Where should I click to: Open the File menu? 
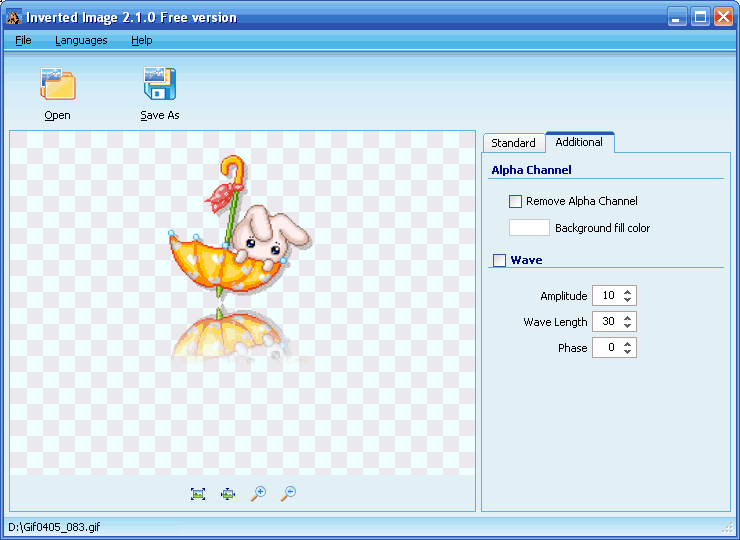tap(23, 40)
